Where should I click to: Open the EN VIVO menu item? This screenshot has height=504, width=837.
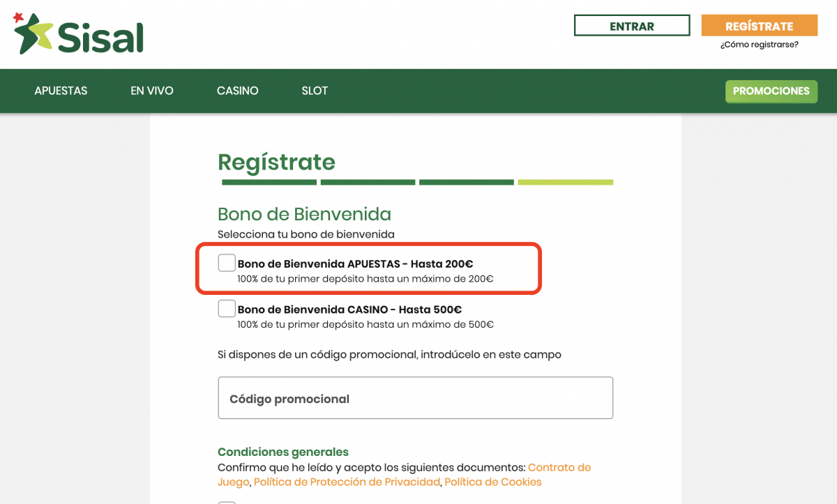click(151, 91)
